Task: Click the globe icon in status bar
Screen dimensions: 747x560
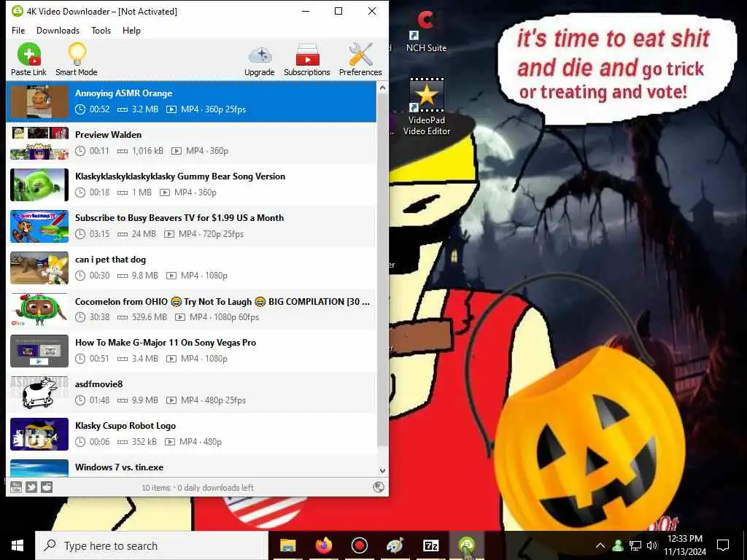Action: pyautogui.click(x=379, y=487)
